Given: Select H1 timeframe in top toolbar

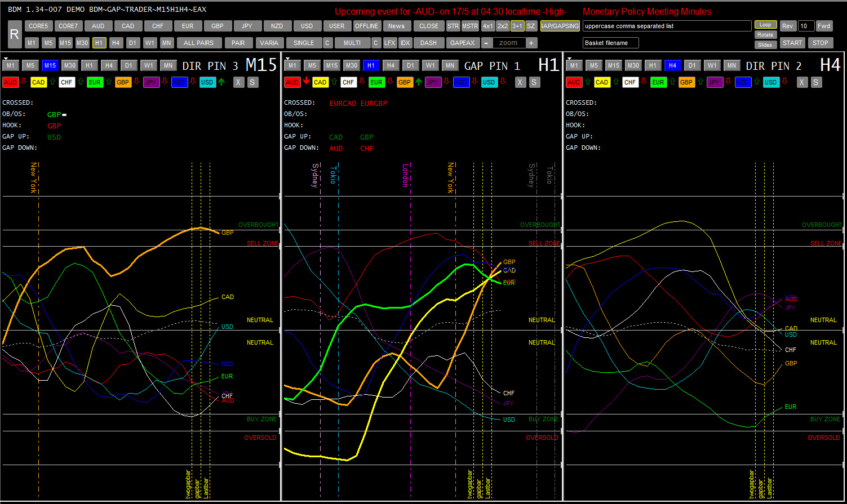Looking at the screenshot, I should coord(99,43).
